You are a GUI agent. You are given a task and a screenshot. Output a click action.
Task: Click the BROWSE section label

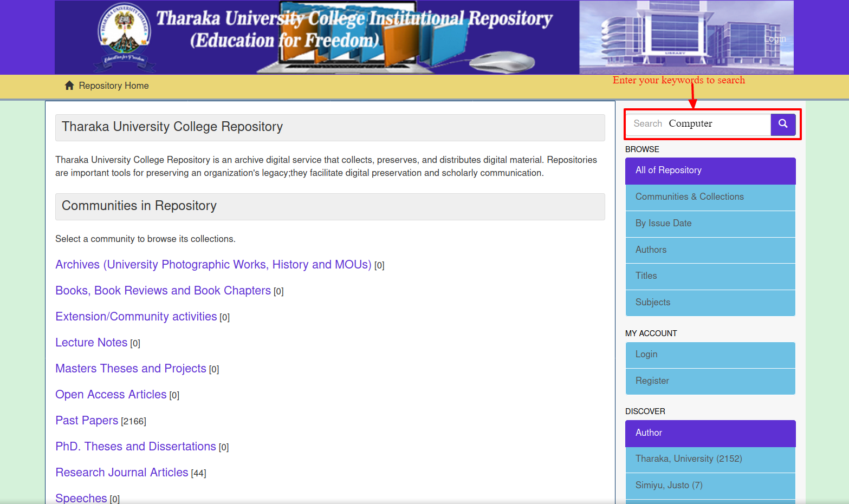(x=642, y=149)
